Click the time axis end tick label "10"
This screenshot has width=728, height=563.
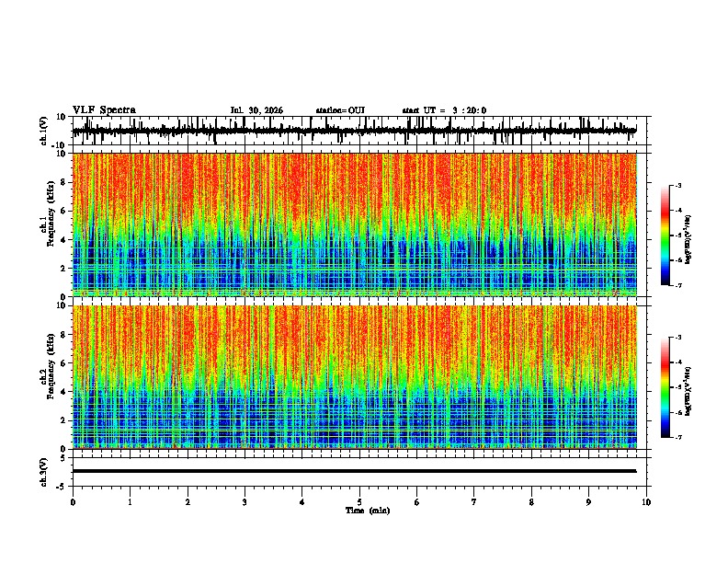646,502
